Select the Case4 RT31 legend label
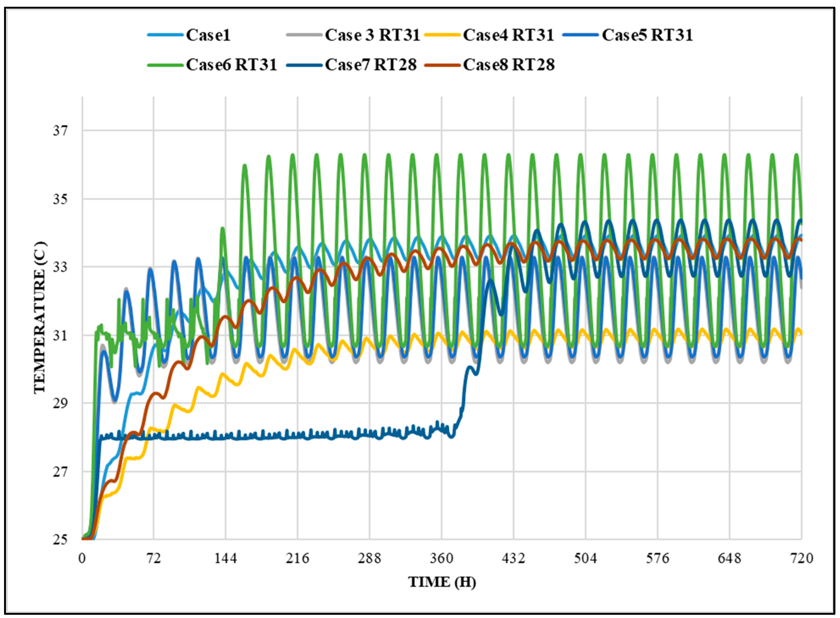 (x=508, y=35)
